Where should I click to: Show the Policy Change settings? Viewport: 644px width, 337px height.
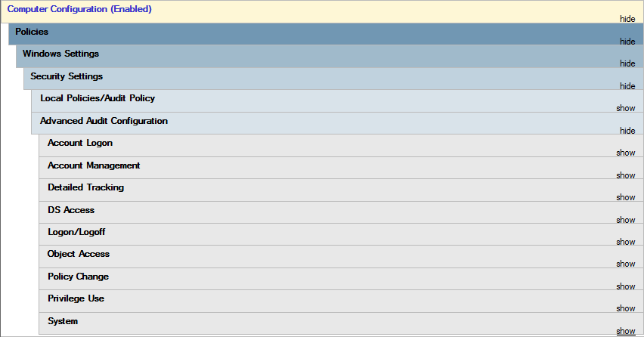pyautogui.click(x=625, y=286)
